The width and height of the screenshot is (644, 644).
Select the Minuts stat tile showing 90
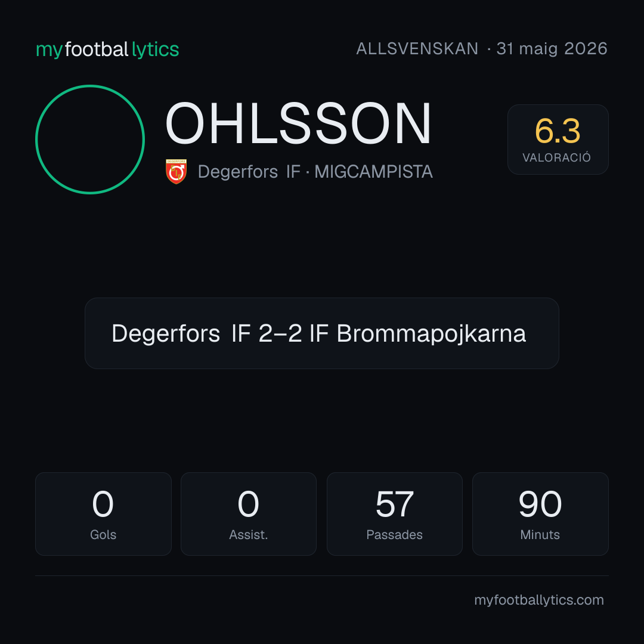click(x=540, y=514)
